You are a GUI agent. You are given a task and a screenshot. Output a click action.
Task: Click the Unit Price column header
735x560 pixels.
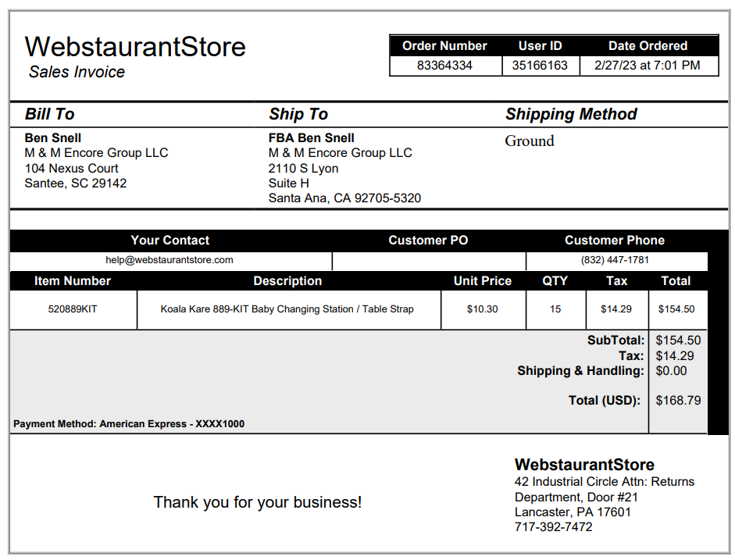pos(483,281)
